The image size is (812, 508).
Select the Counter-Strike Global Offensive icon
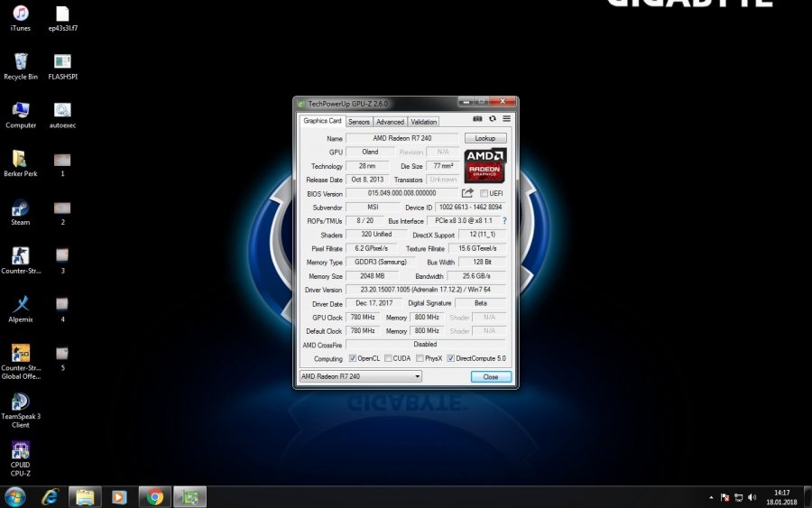click(21, 362)
